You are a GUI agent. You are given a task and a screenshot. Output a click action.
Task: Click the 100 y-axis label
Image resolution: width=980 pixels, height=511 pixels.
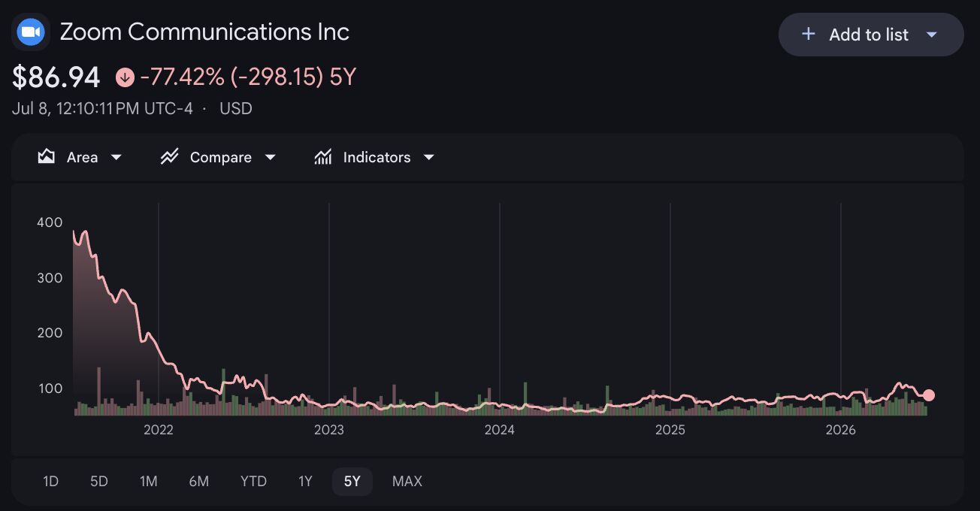(x=50, y=389)
